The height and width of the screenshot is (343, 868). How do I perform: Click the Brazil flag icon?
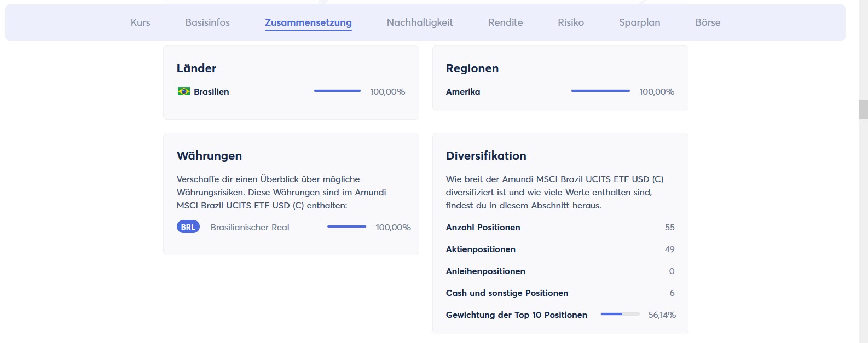pos(183,91)
